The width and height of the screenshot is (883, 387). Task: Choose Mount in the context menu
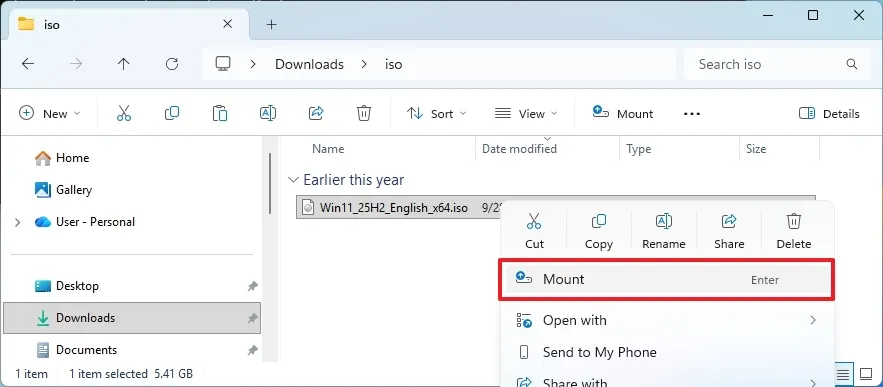point(666,279)
